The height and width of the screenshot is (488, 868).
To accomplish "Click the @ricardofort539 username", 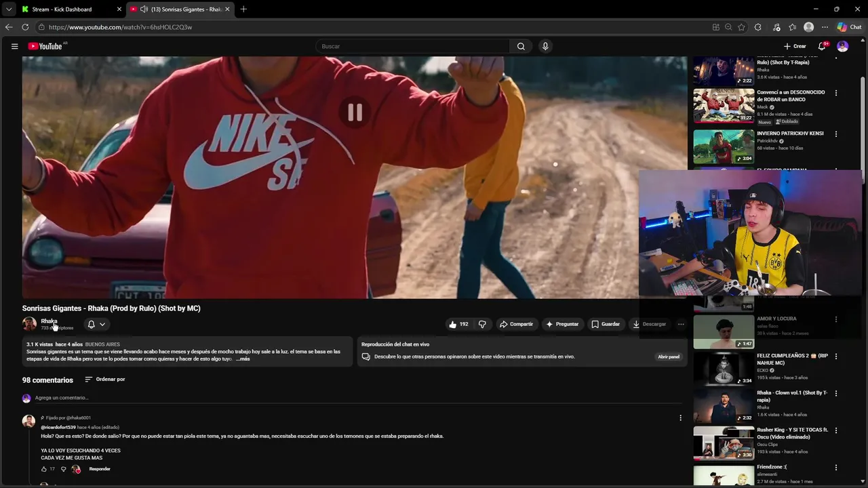I will pyautogui.click(x=58, y=428).
